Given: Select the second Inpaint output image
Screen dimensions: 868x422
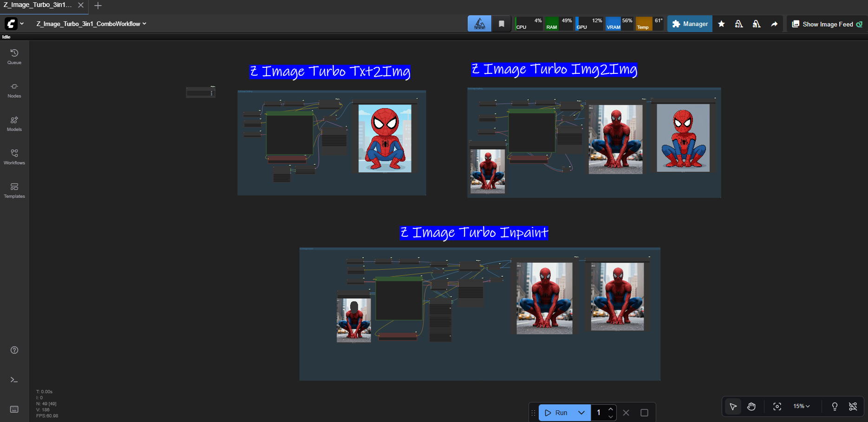Looking at the screenshot, I should point(617,297).
